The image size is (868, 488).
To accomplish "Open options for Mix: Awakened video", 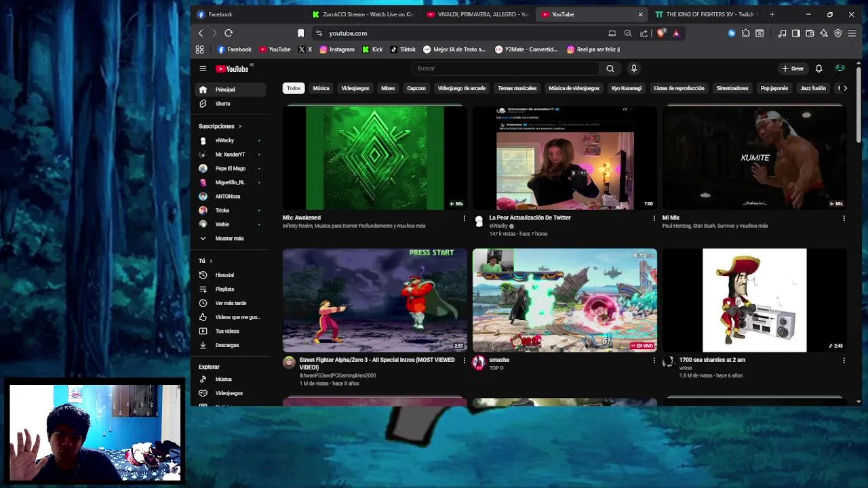I will (464, 218).
